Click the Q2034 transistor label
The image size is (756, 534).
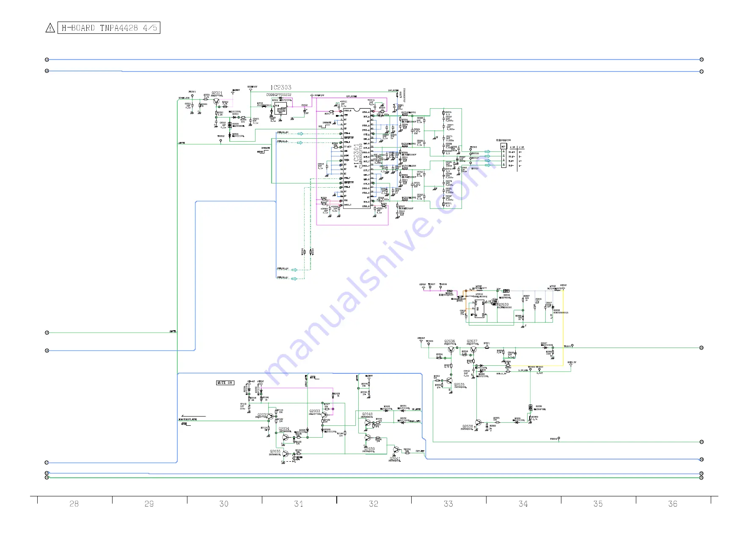pos(284,429)
